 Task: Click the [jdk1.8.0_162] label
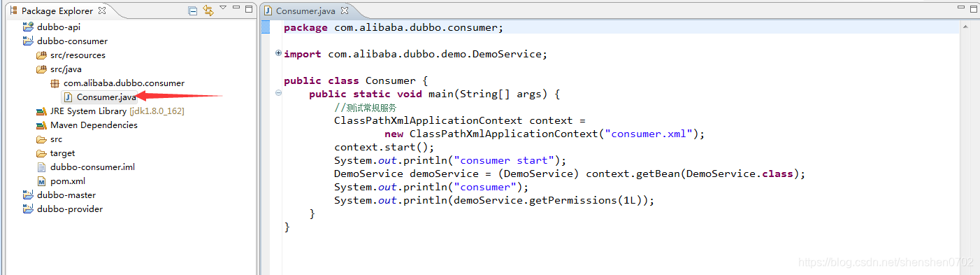(x=157, y=111)
